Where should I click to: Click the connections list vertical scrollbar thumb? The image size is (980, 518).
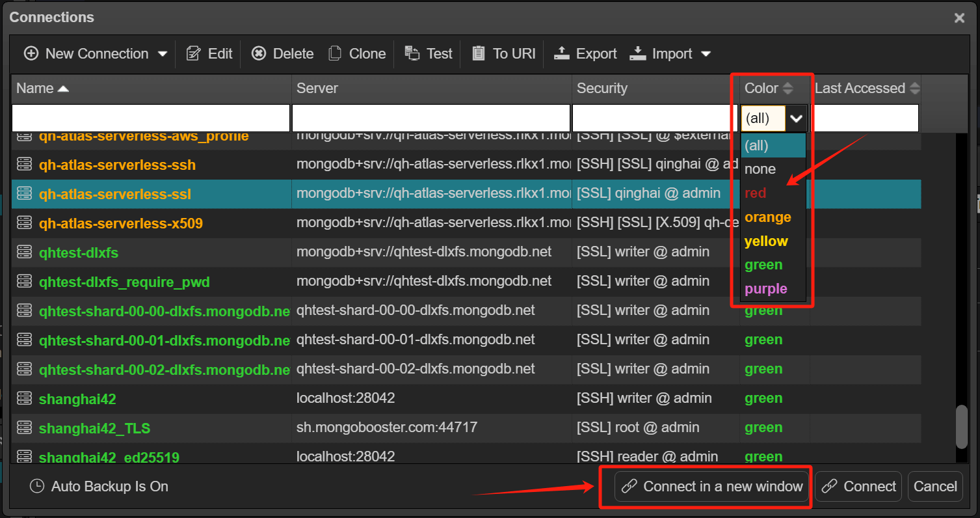(x=962, y=427)
